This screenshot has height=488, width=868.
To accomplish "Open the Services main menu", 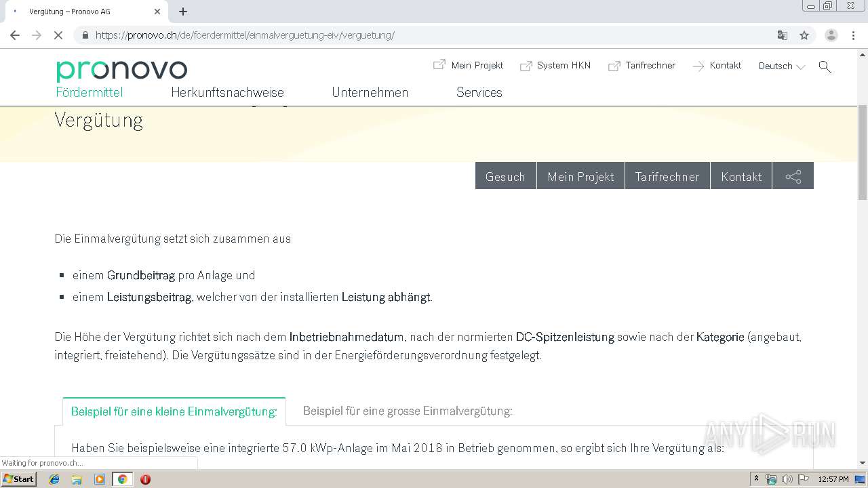I will [479, 93].
